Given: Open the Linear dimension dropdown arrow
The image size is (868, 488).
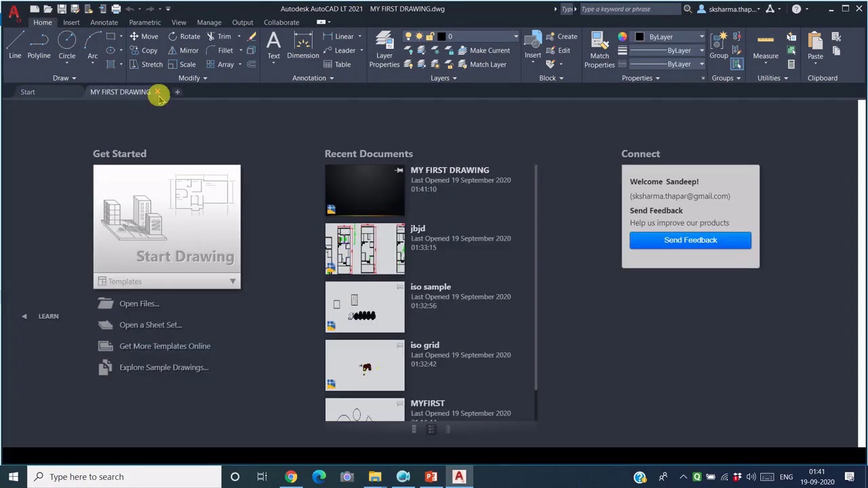Looking at the screenshot, I should click(359, 37).
